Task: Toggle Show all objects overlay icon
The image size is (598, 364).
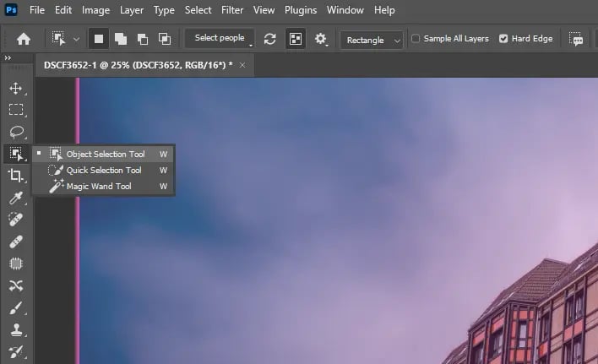Action: pyautogui.click(x=296, y=39)
